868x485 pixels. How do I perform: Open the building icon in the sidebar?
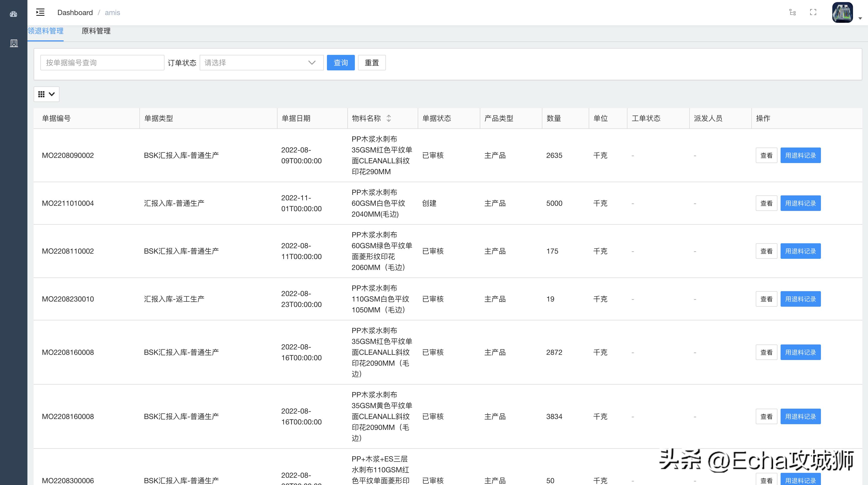coord(13,43)
